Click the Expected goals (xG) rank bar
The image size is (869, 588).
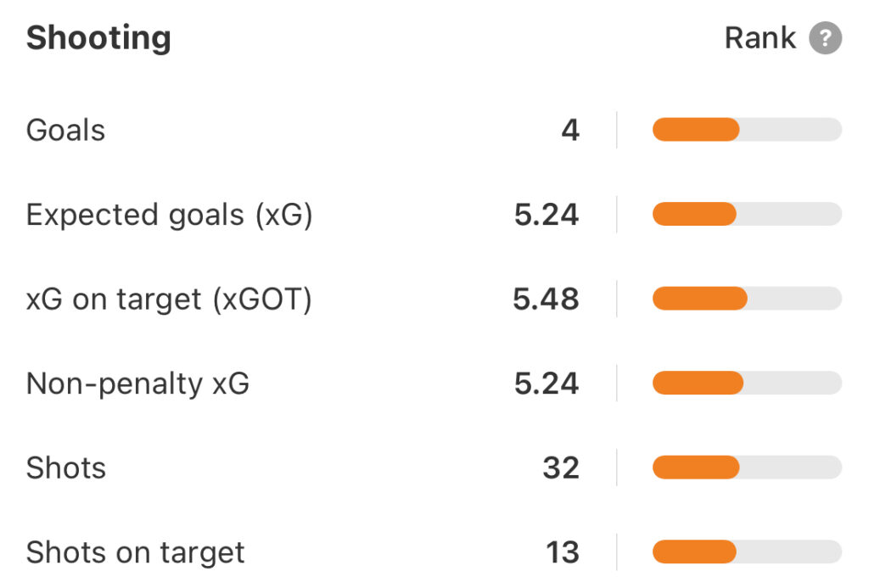point(747,215)
